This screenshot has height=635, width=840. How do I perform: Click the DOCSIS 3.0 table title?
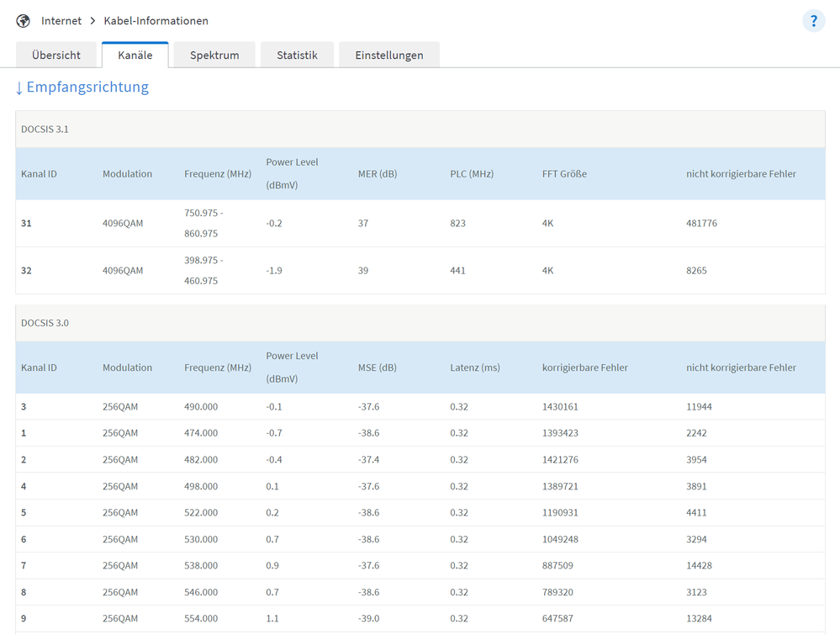click(x=45, y=323)
